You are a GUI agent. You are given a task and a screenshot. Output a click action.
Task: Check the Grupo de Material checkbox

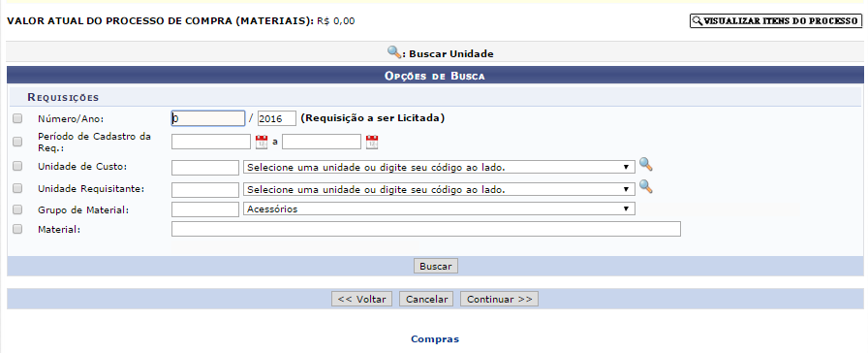17,210
